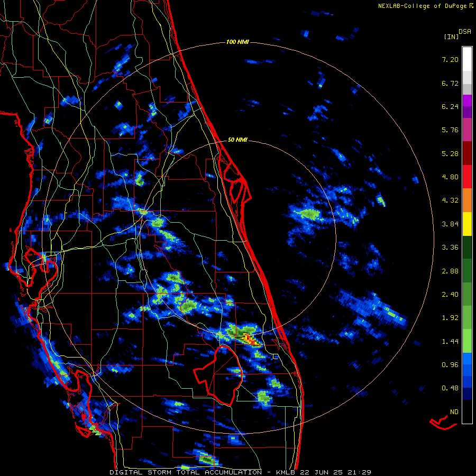Pick the bright red swatch beside 4.80
The width and height of the screenshot is (476, 476).
pyautogui.click(x=467, y=177)
